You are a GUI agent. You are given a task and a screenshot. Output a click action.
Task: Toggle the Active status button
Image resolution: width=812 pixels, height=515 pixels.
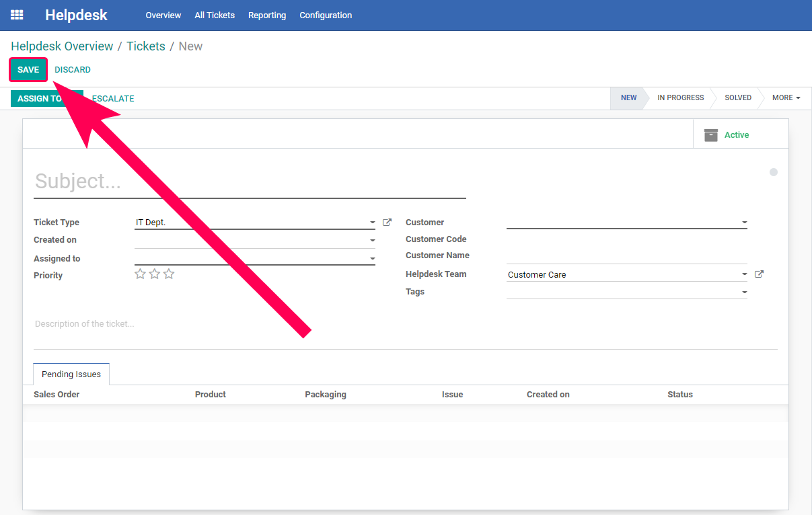(x=741, y=134)
